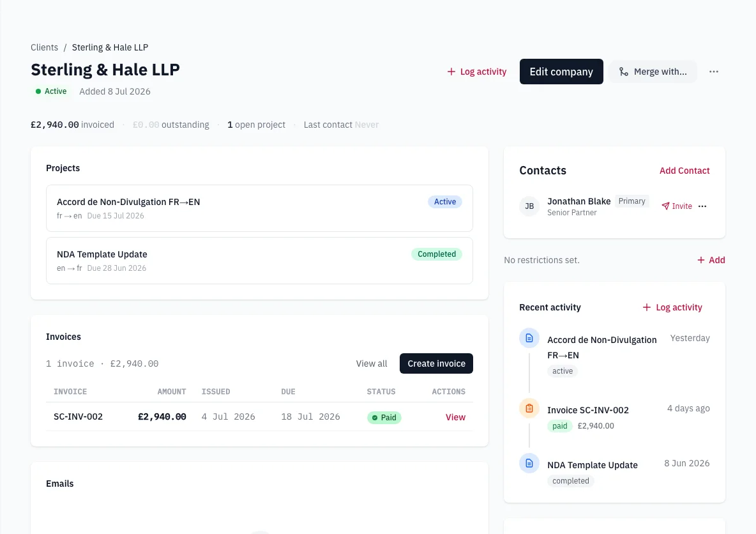This screenshot has height=534, width=756.
Task: Click the £2,940.00 amount in invoice row
Action: click(162, 416)
